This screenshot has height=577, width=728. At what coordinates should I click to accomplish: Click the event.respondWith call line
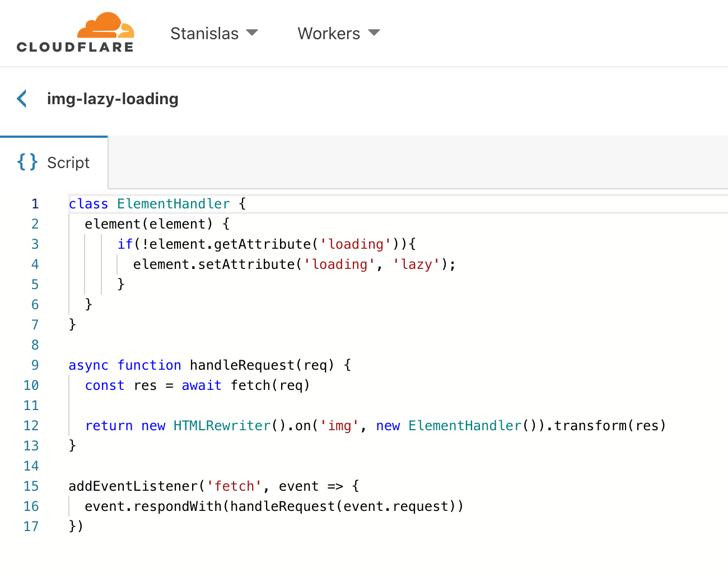point(274,506)
